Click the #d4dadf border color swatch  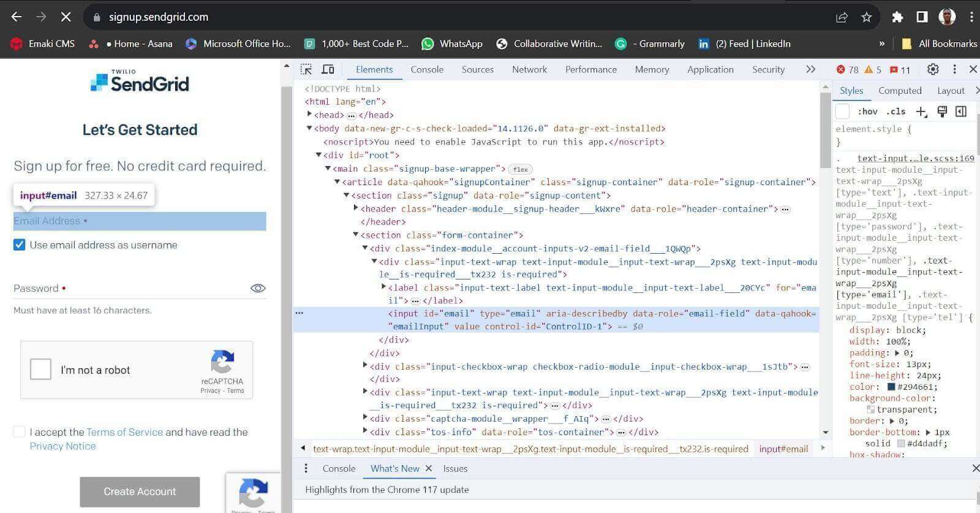901,443
